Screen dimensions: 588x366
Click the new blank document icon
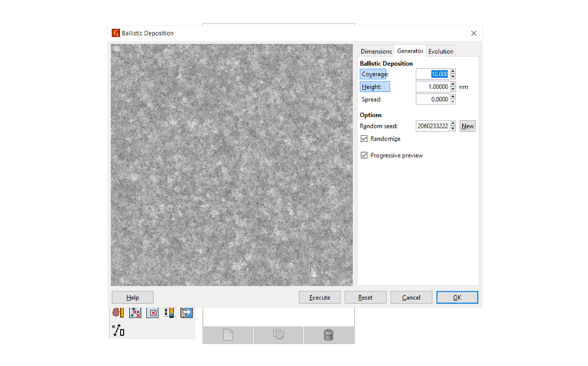coord(227,335)
